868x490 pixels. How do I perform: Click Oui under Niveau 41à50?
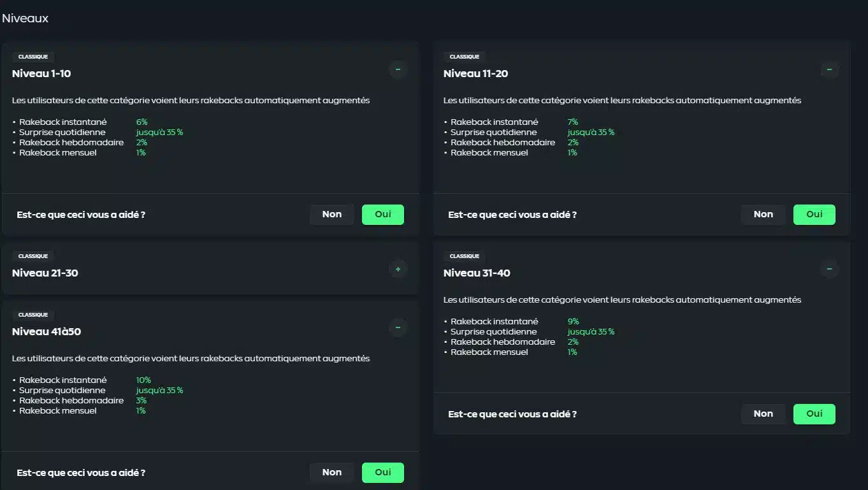tap(383, 473)
